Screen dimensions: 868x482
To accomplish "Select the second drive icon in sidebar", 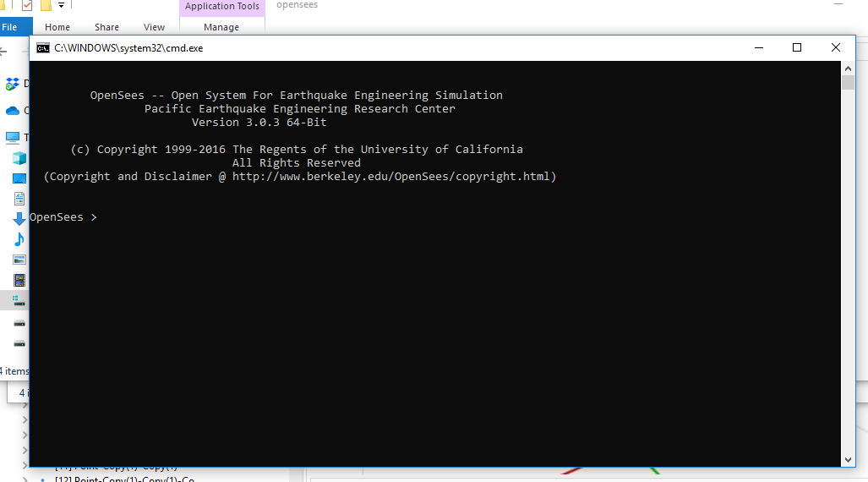I will (x=19, y=324).
